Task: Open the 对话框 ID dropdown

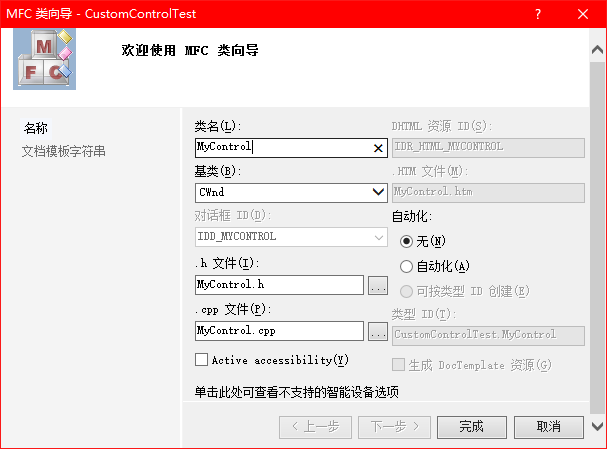Action: pyautogui.click(x=378, y=237)
